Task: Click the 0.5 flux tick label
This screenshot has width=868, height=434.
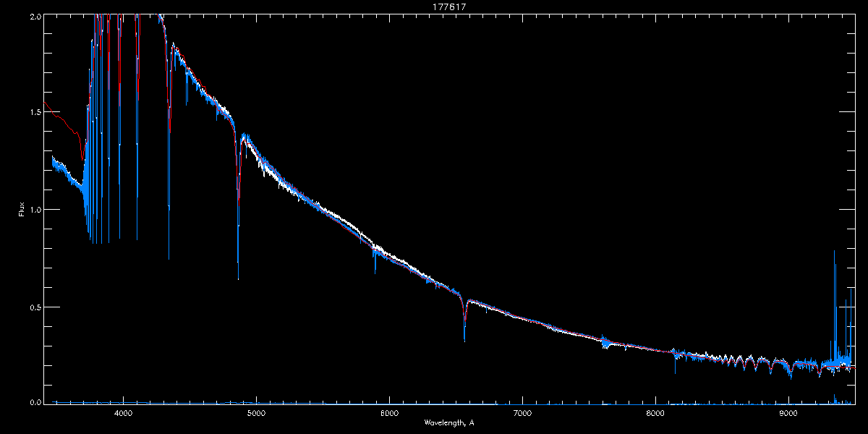Action: tap(34, 307)
